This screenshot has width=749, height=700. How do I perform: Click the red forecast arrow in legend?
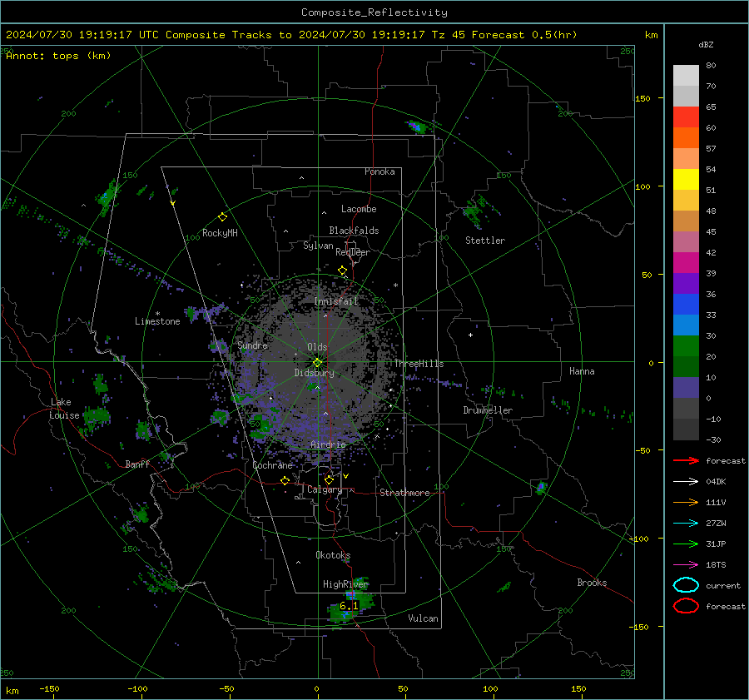point(686,460)
